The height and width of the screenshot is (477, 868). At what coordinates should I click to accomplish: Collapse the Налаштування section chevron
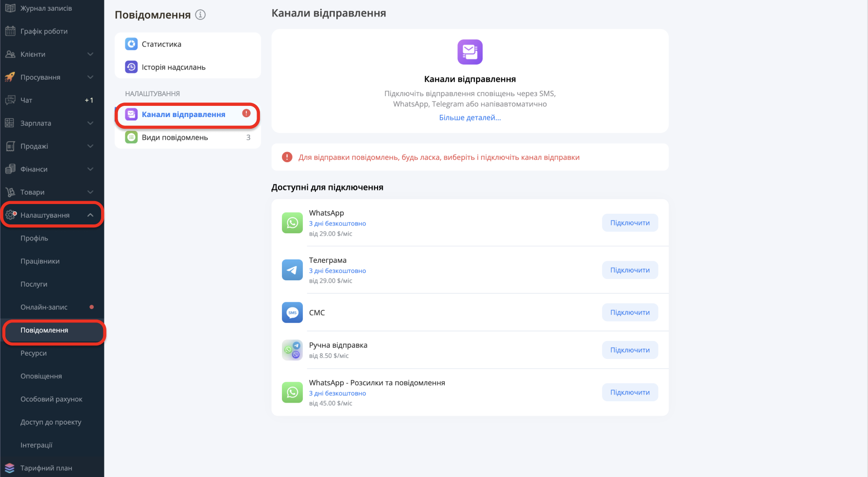90,215
